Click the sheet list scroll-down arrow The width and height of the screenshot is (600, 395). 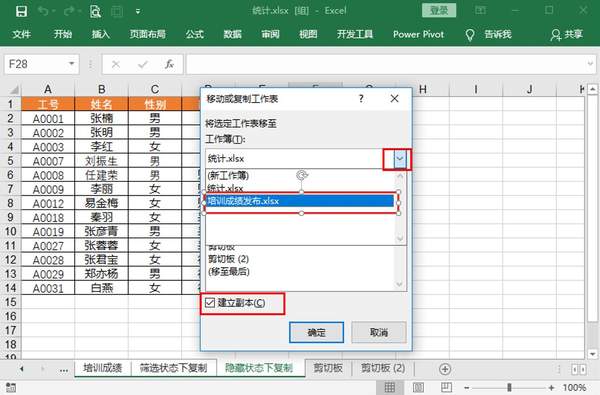coord(399,284)
